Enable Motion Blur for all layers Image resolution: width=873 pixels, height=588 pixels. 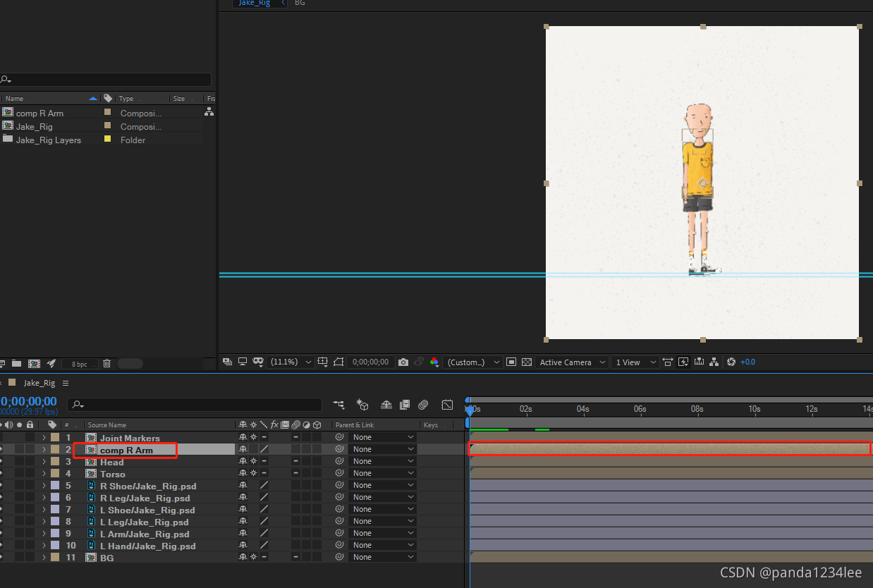(423, 405)
